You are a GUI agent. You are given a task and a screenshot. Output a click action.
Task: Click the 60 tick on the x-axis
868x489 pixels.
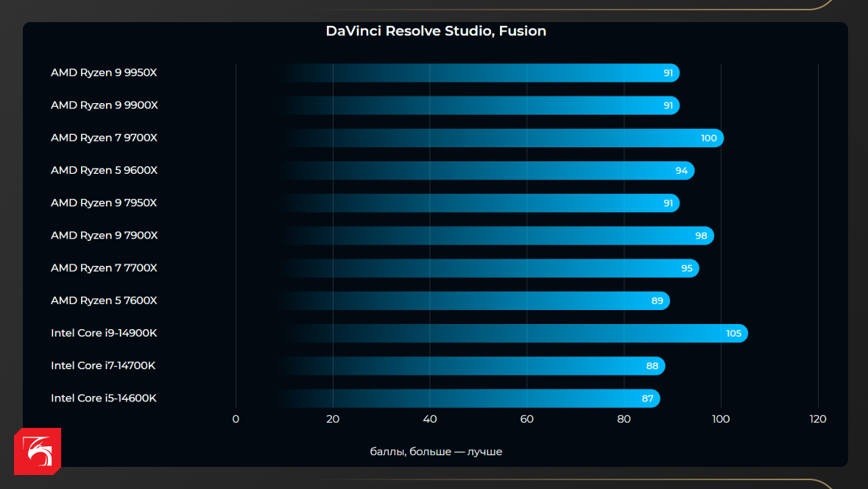tap(527, 419)
